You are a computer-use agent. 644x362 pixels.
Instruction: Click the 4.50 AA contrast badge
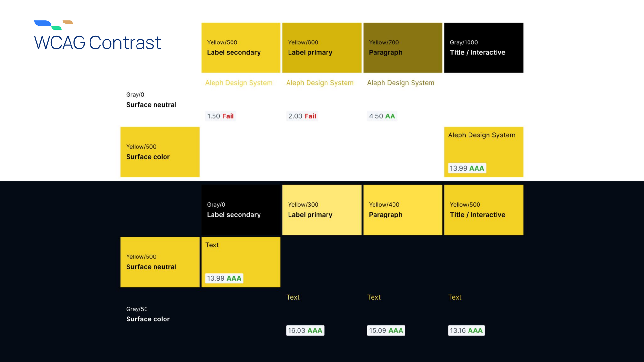[x=382, y=116]
